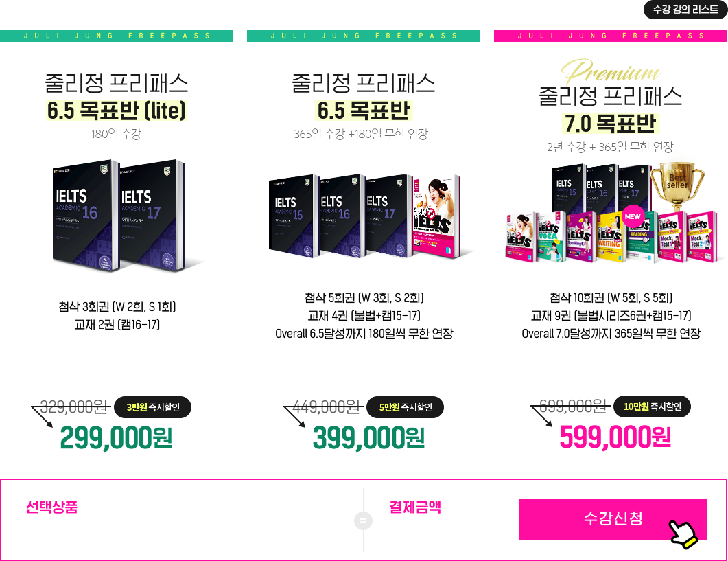This screenshot has height=561, width=728.
Task: Click the 선택상품 label area
Action: click(51, 507)
